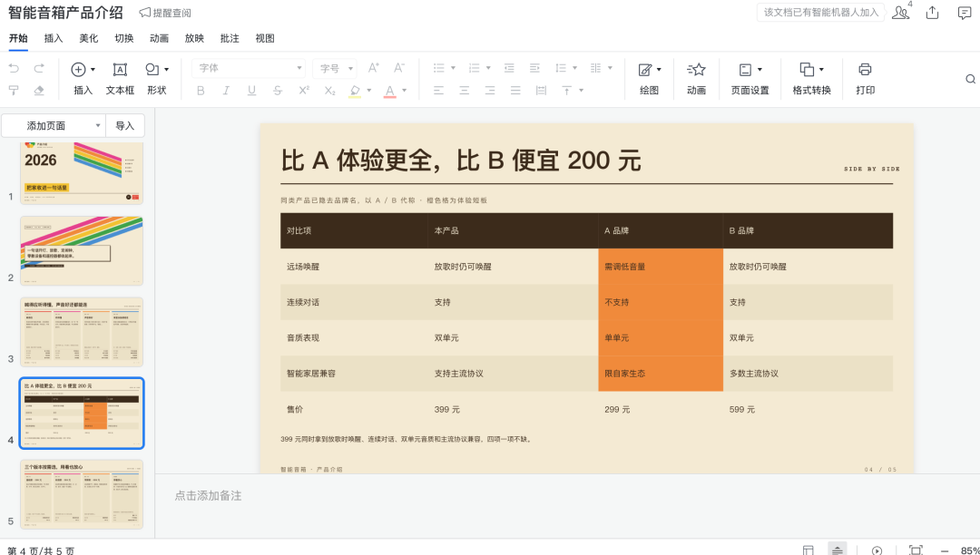The image size is (980, 555).
Task: Toggle italic formatting
Action: click(x=226, y=91)
